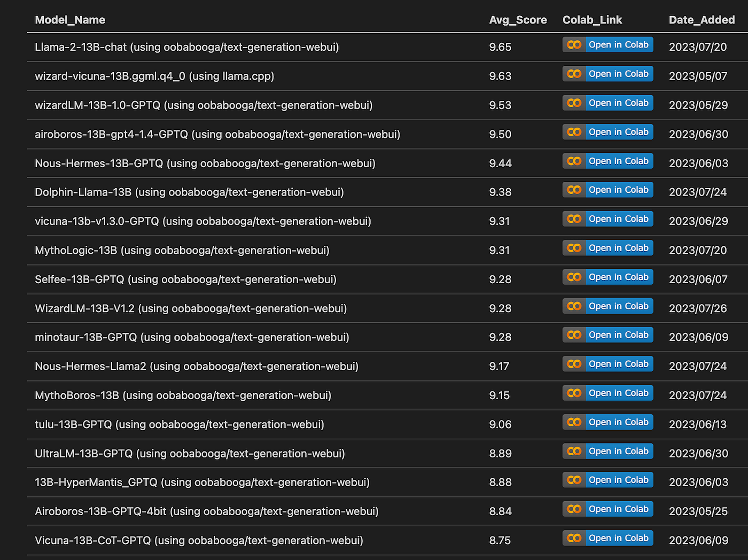This screenshot has width=748, height=560.
Task: Click the 8.75 average score cell
Action: pyautogui.click(x=500, y=540)
